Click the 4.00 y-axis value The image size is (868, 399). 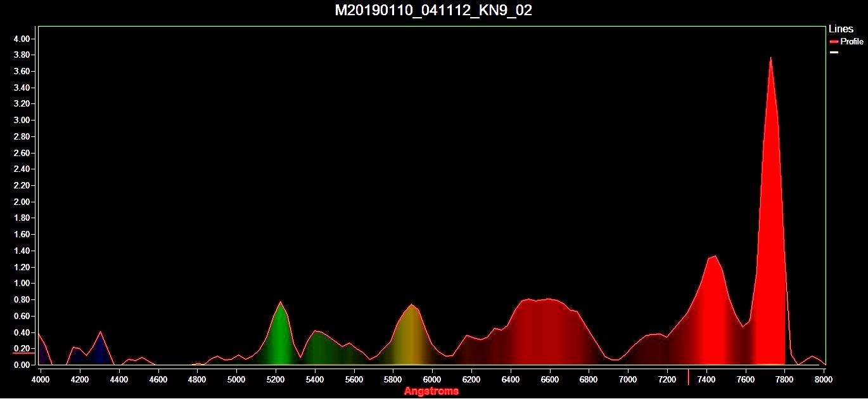(x=22, y=39)
